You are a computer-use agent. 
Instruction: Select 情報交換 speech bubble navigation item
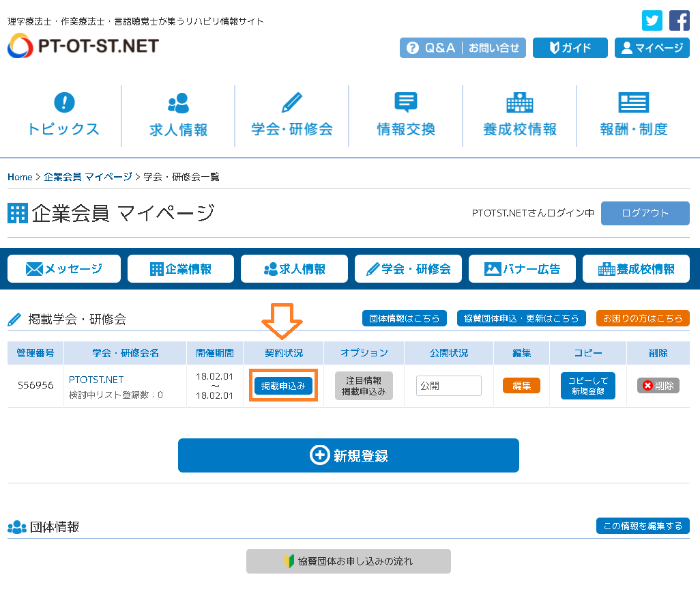[x=406, y=115]
